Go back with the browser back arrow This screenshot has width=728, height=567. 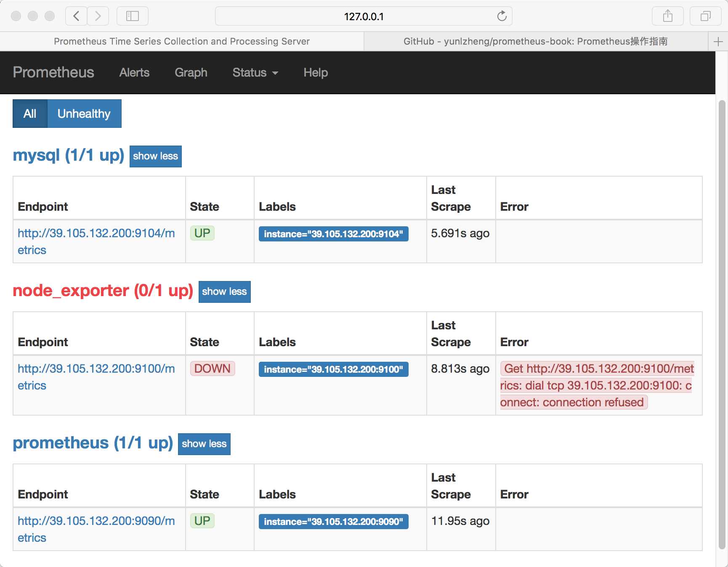pyautogui.click(x=76, y=16)
